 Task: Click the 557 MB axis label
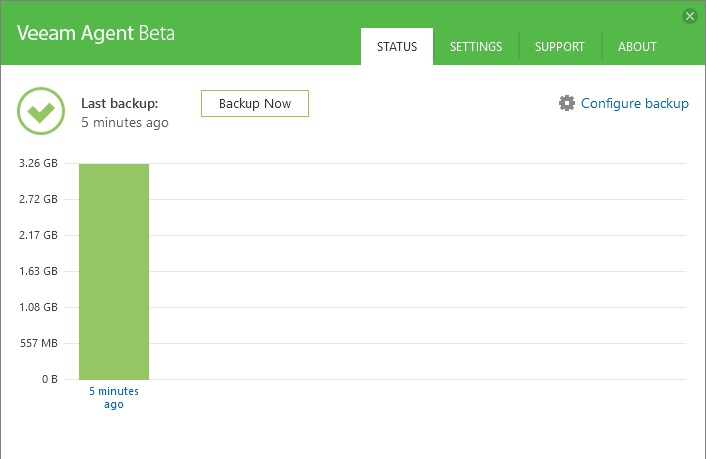pyautogui.click(x=40, y=343)
